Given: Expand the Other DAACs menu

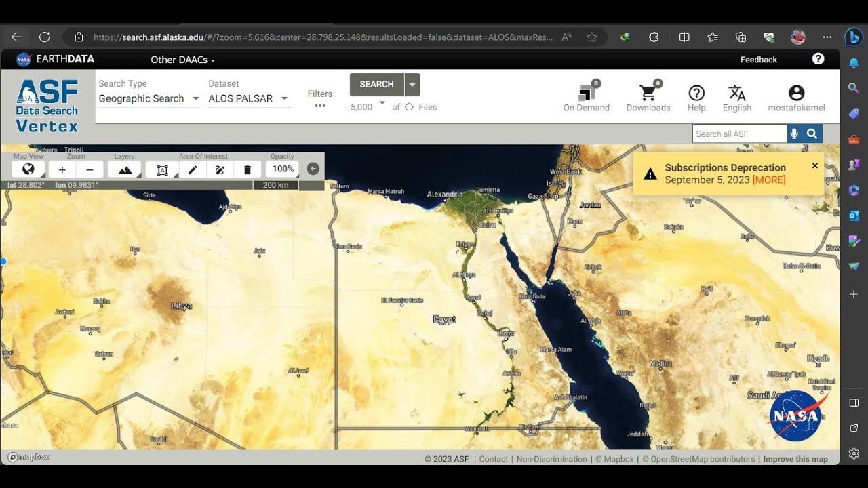Looking at the screenshot, I should [x=182, y=60].
